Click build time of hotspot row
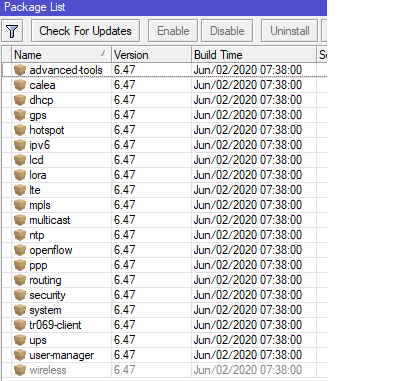396x381 pixels. point(248,130)
